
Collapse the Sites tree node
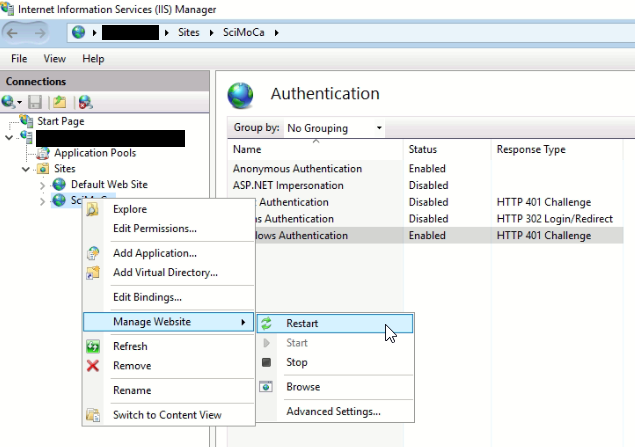(x=27, y=169)
